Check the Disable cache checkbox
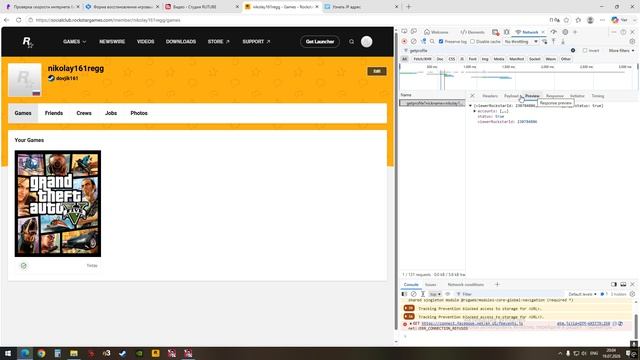Image resolution: width=640 pixels, height=360 pixels. [x=472, y=41]
